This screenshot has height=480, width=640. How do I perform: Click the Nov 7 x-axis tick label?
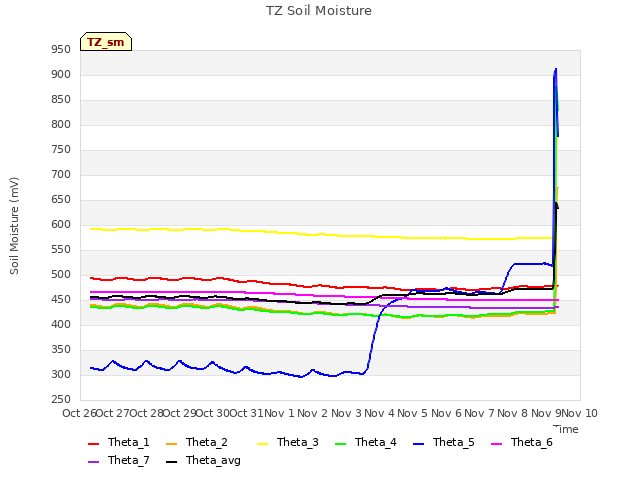tap(479, 413)
